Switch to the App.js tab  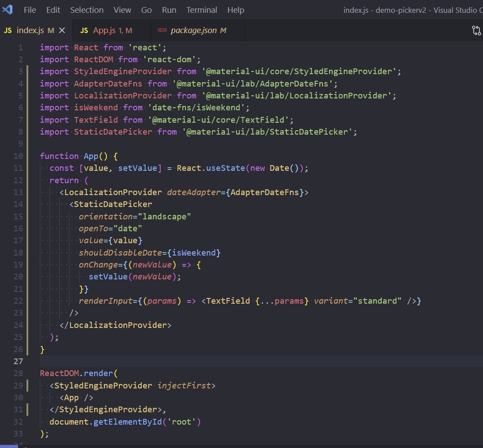(x=106, y=30)
